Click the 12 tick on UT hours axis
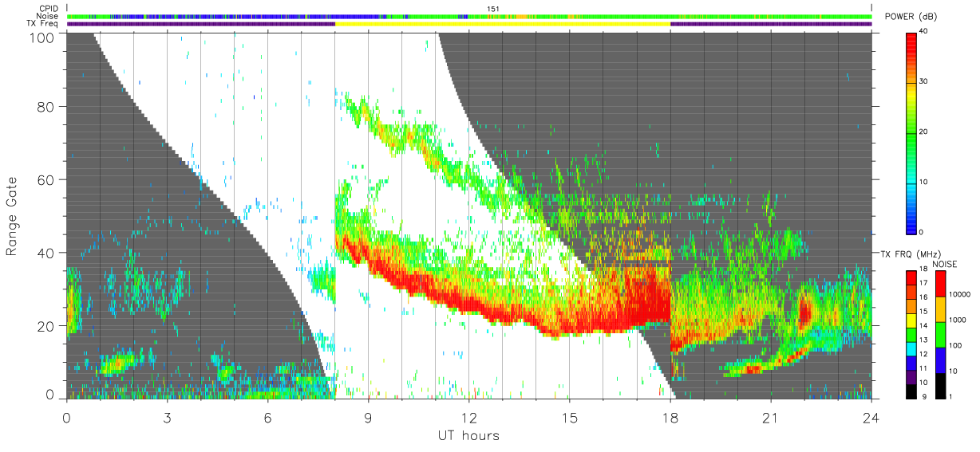The width and height of the screenshot is (980, 452). (468, 419)
